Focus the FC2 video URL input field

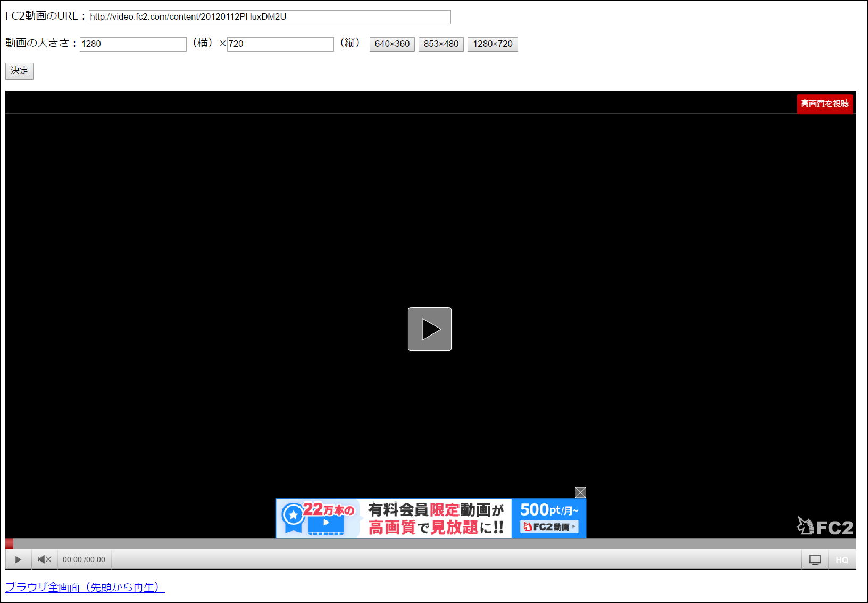(269, 17)
